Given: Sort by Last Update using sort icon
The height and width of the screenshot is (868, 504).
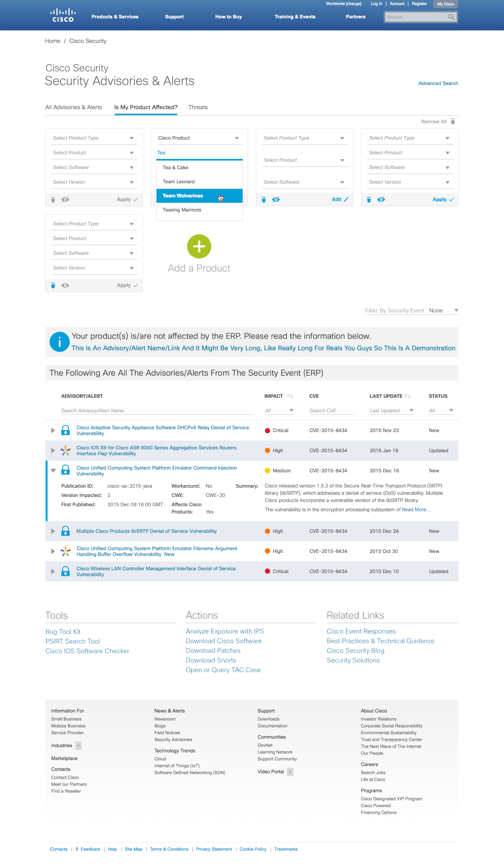Looking at the screenshot, I should pyautogui.click(x=407, y=396).
